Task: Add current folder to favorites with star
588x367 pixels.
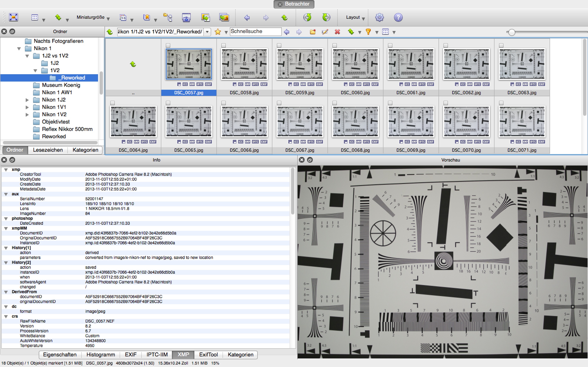Action: [x=218, y=32]
